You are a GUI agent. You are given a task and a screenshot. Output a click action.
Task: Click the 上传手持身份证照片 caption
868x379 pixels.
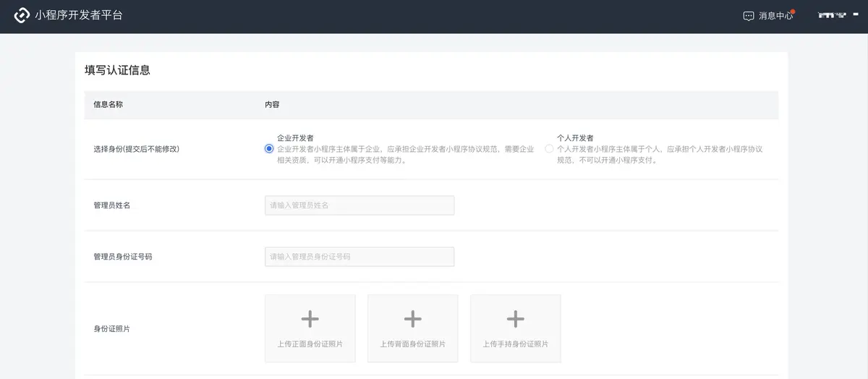pyautogui.click(x=515, y=344)
